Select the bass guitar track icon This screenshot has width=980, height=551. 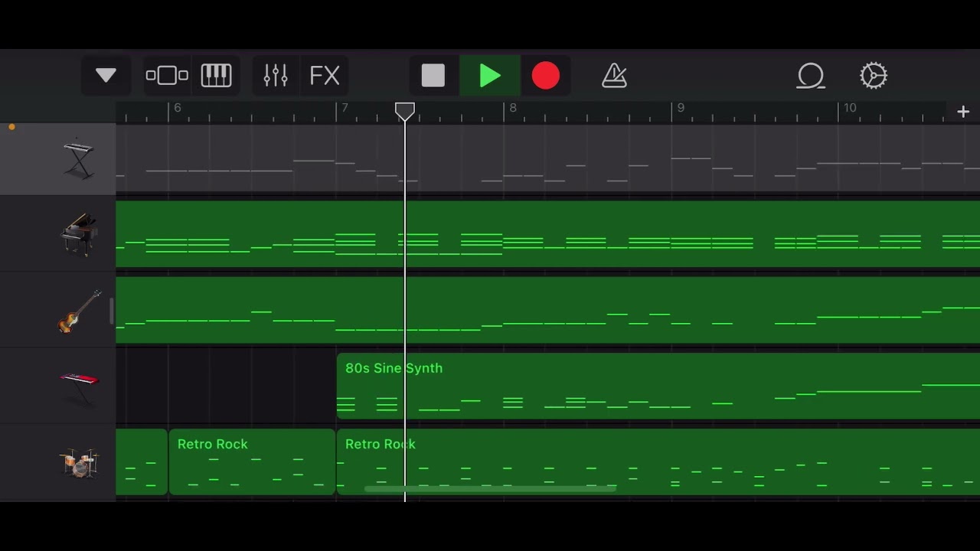(79, 310)
